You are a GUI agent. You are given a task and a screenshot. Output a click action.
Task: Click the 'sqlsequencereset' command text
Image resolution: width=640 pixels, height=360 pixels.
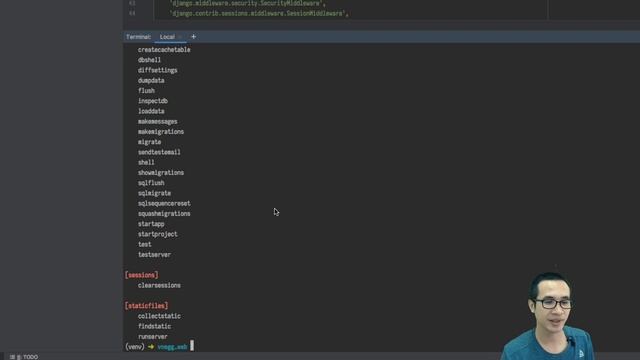click(164, 203)
